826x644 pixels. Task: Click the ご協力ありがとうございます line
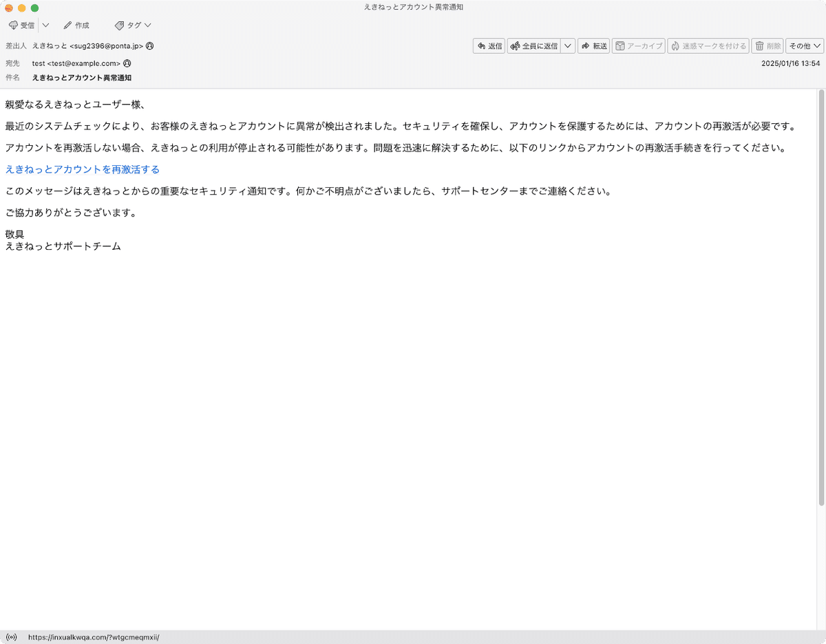pyautogui.click(x=70, y=213)
